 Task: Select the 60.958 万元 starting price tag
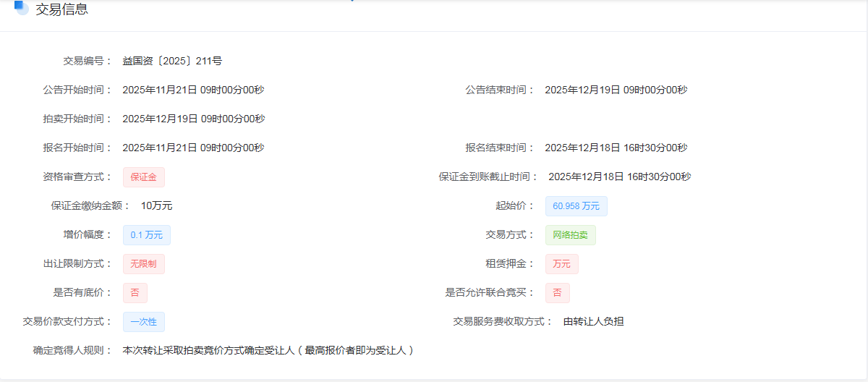[576, 206]
